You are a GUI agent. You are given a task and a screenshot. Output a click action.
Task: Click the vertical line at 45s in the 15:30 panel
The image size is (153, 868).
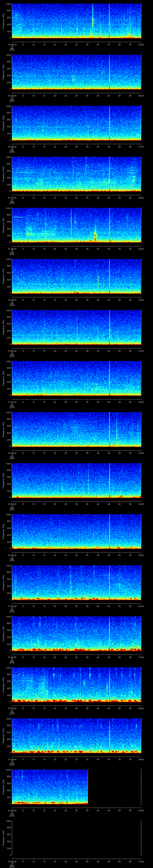click(x=109, y=327)
